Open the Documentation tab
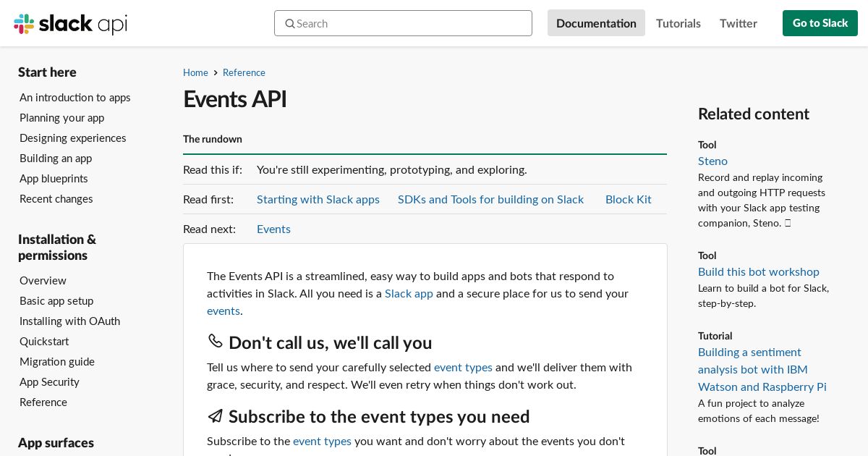 tap(596, 23)
